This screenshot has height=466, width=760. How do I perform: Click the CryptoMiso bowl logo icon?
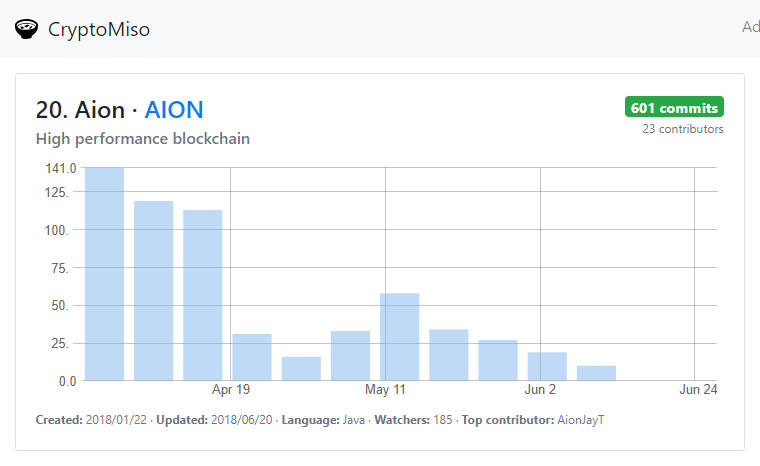pyautogui.click(x=26, y=29)
